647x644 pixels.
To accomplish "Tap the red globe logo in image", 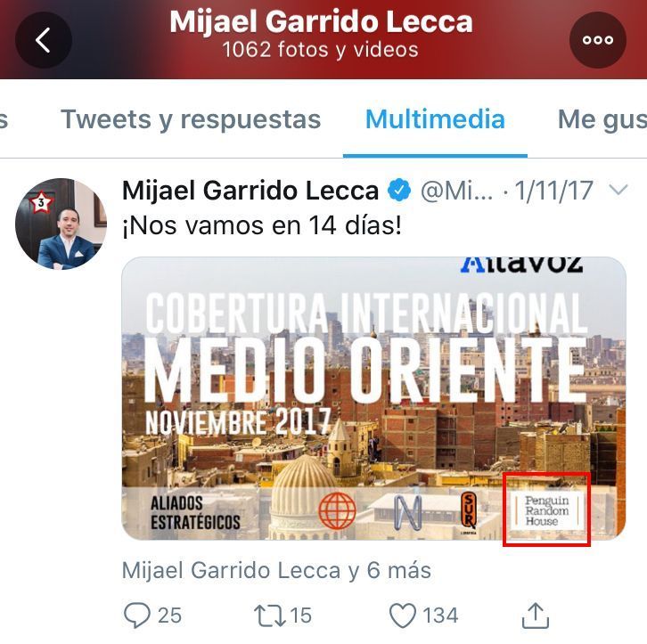I will (x=338, y=510).
